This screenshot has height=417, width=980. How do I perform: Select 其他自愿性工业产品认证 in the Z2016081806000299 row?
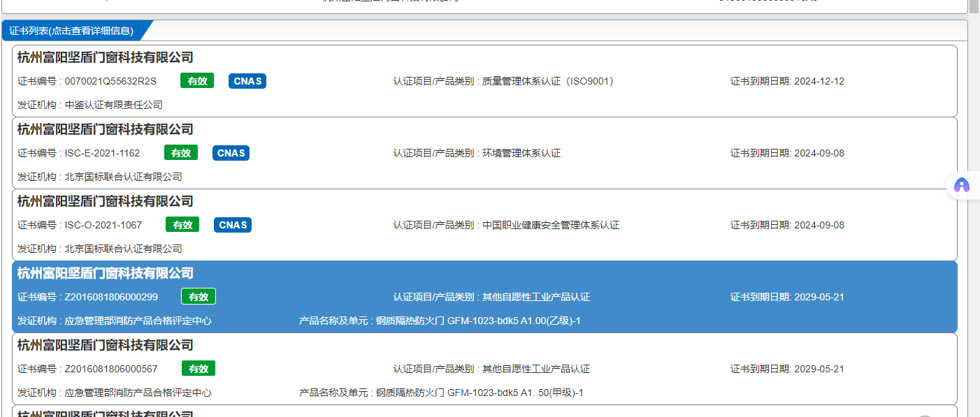[536, 297]
